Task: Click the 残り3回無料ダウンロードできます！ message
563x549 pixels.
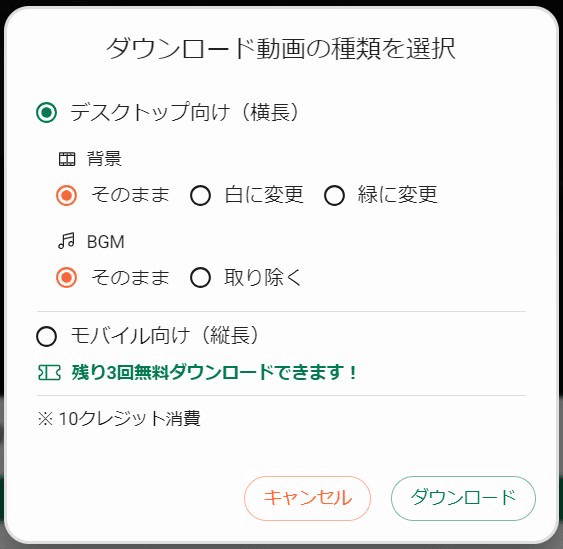Action: pyautogui.click(x=214, y=372)
